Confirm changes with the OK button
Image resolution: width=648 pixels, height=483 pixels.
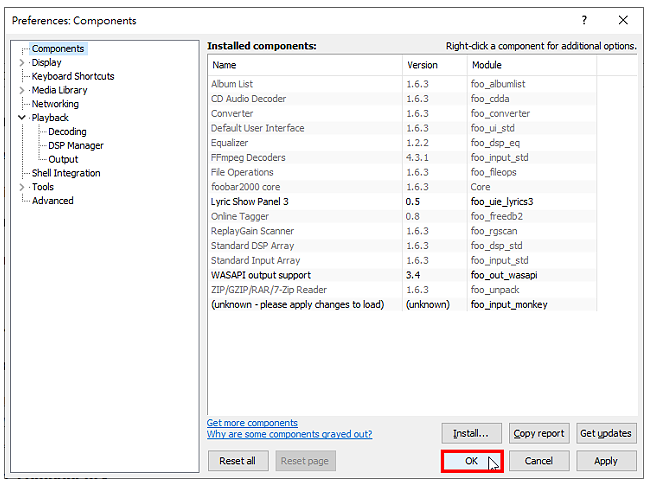pos(472,461)
